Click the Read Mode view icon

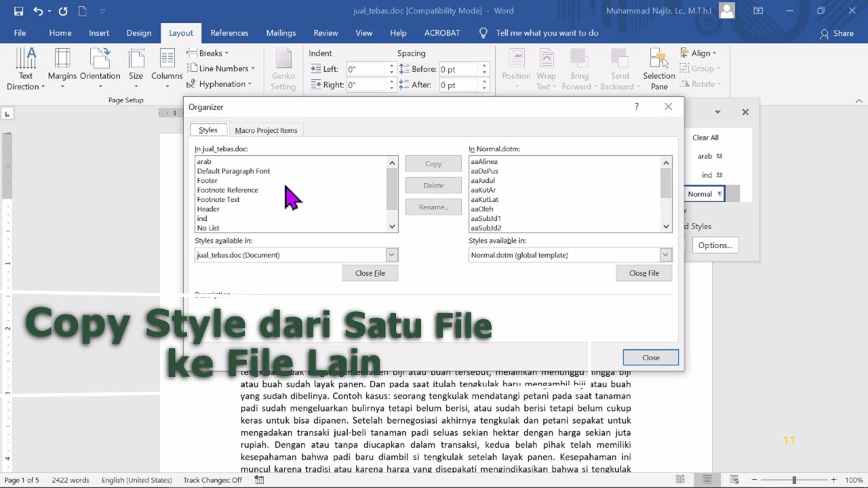680,480
